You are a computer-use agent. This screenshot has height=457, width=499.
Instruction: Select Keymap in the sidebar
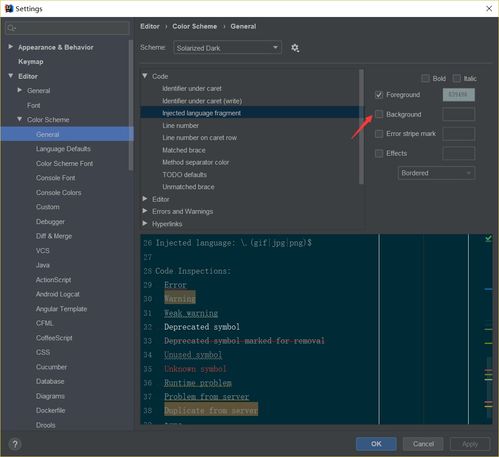tap(31, 62)
